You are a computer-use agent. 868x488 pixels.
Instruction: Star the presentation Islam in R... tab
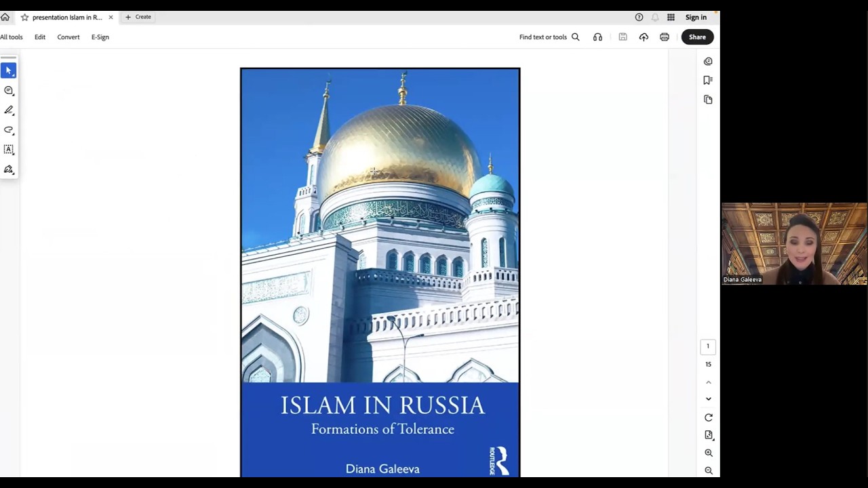[x=24, y=17]
